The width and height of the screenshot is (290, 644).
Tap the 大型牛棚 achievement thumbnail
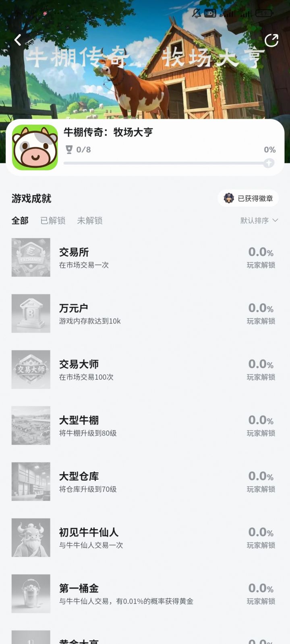(31, 425)
